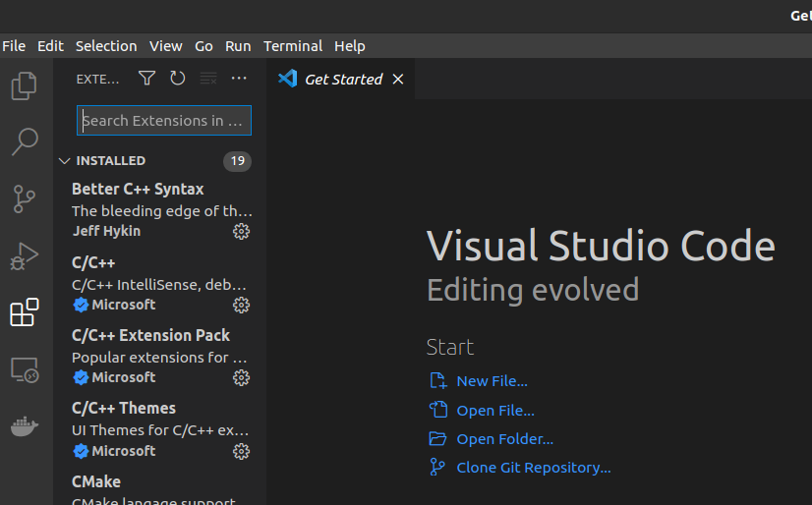Select the Better C++ Syntax extension

click(160, 209)
